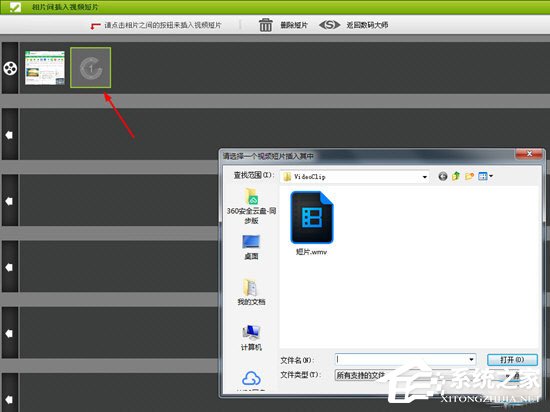Create a new folder in the dialog

[469, 176]
